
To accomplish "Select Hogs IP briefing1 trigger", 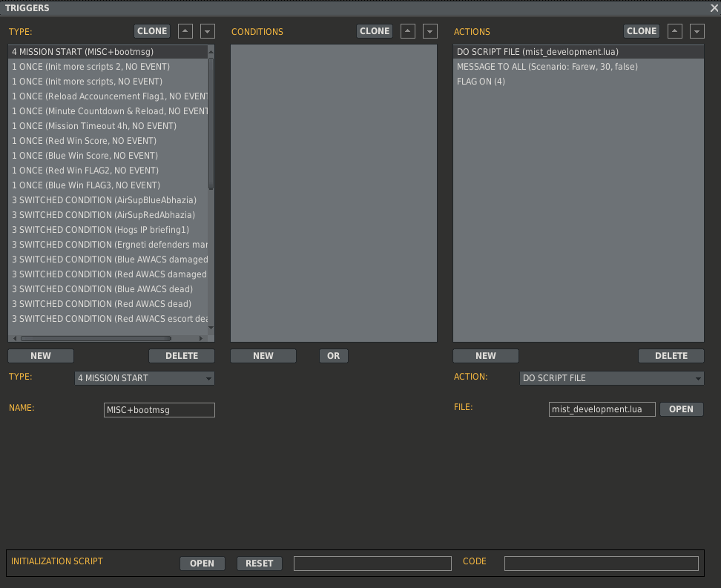I will [108, 230].
